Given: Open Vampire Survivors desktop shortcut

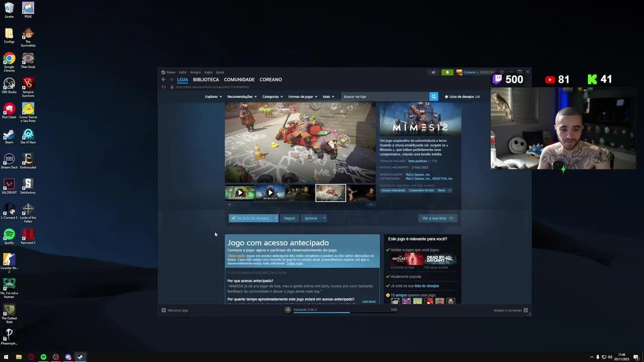Looking at the screenshot, I should pos(28,87).
